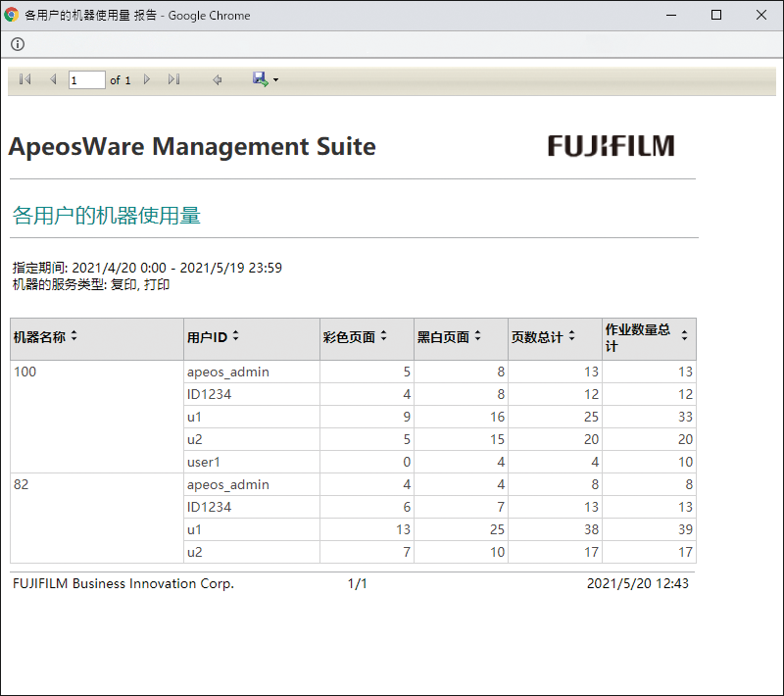This screenshot has width=784, height=696.
Task: Sort by 黑白页面 column
Action: click(x=477, y=336)
